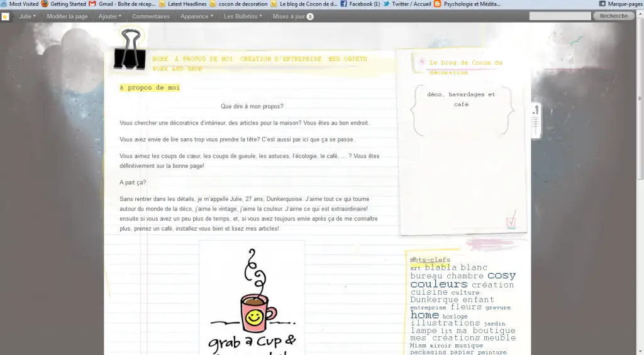The image size is (644, 355).
Task: Click the admin bar search input field
Action: [x=559, y=16]
